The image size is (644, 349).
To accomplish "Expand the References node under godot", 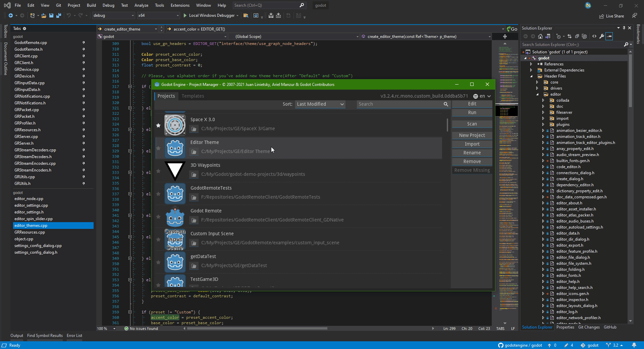I will pyautogui.click(x=531, y=64).
